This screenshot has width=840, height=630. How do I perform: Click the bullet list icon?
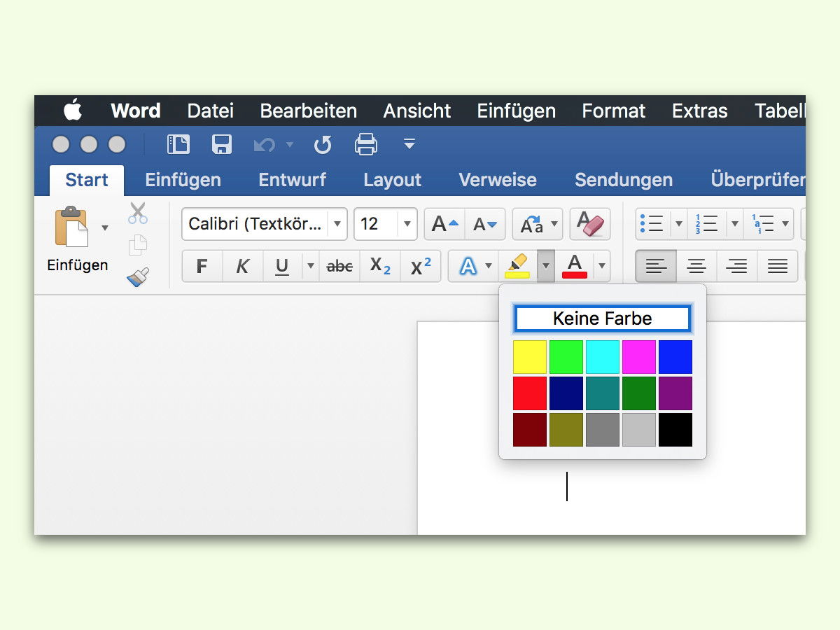[652, 224]
